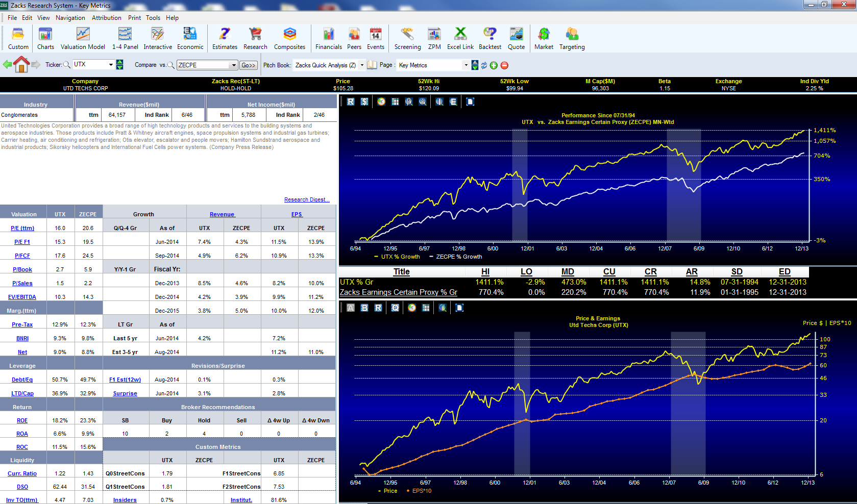
Task: Open the Financials tool
Action: (x=328, y=38)
